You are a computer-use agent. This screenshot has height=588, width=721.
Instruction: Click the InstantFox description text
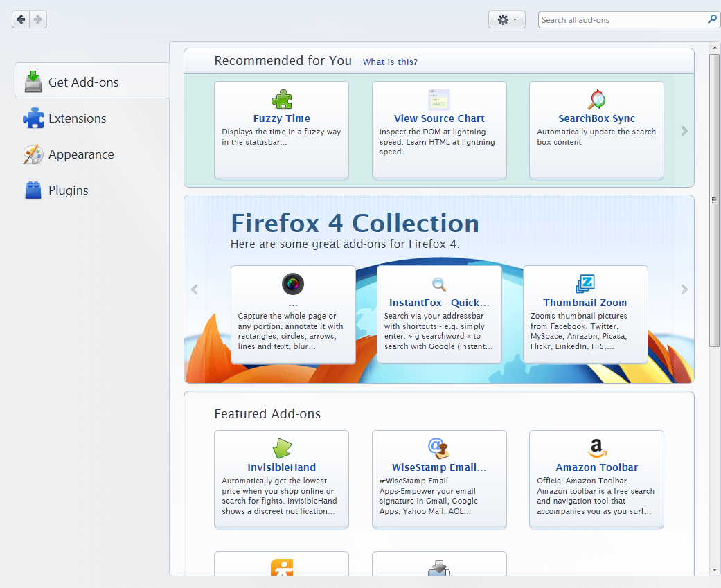click(438, 331)
